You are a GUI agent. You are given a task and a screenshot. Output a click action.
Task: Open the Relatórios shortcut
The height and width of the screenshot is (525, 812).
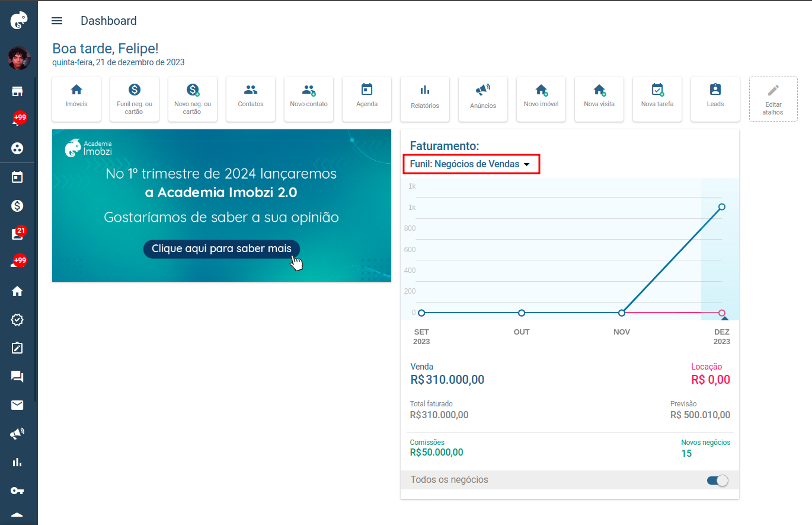click(x=425, y=99)
